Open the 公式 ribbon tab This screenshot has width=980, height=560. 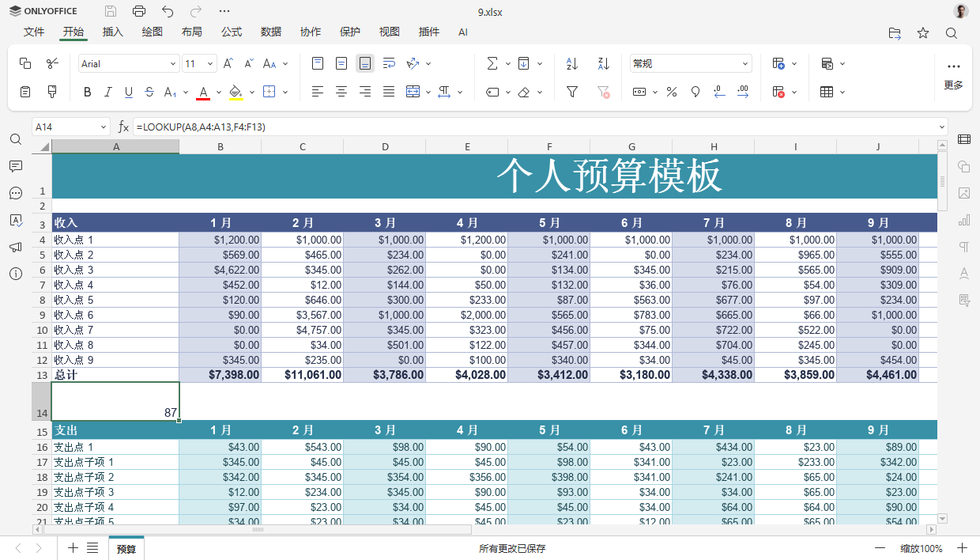coord(231,32)
